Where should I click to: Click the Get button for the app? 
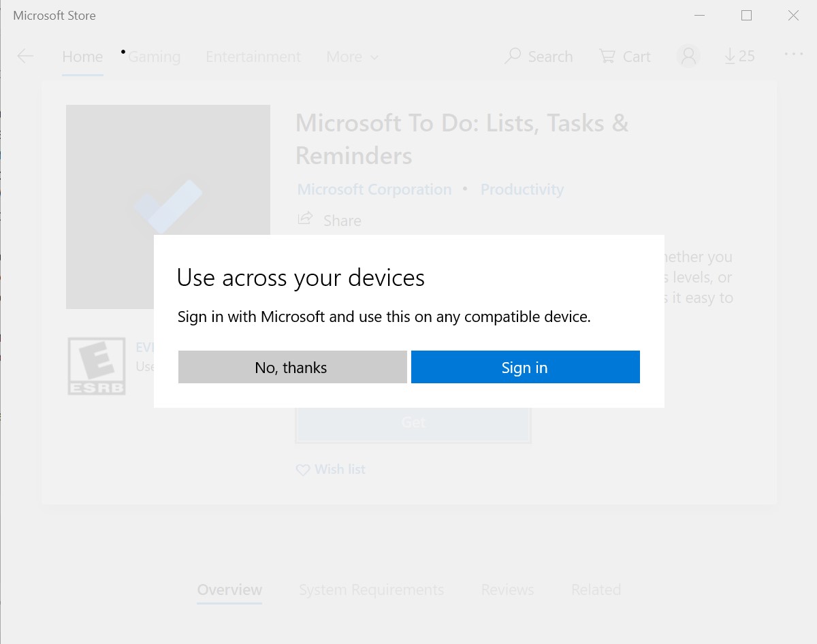[x=413, y=422]
